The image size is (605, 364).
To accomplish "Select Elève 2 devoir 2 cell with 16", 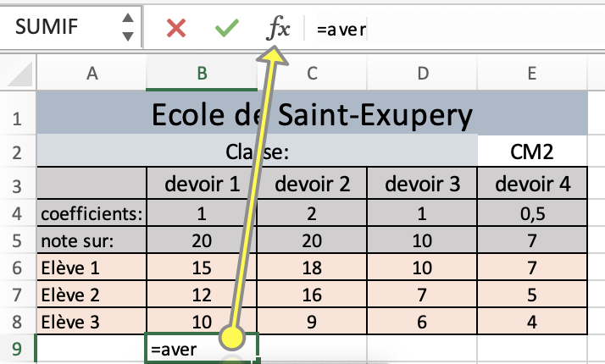I will [312, 295].
